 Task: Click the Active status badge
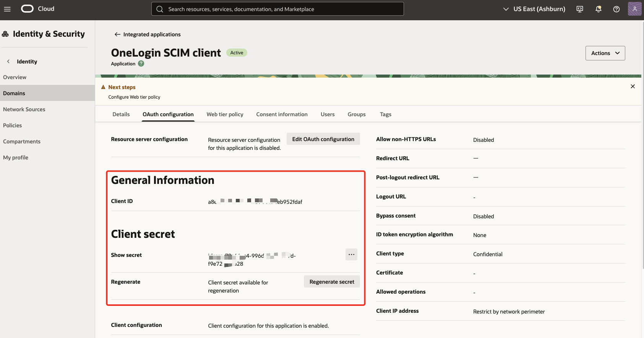pyautogui.click(x=237, y=53)
